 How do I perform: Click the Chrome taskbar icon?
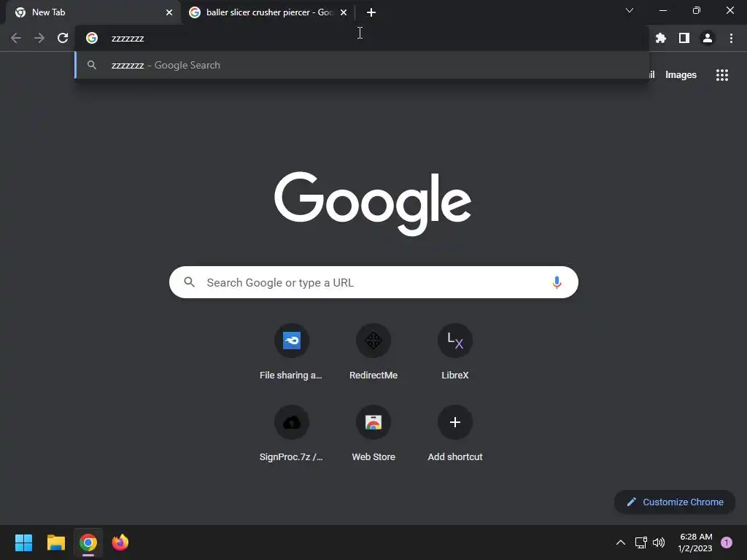click(88, 542)
